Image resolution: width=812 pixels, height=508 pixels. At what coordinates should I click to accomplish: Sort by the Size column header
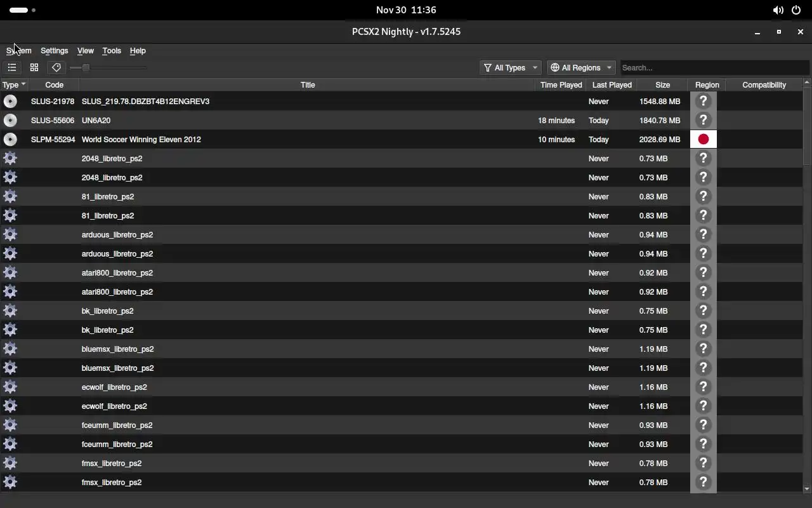coord(662,84)
